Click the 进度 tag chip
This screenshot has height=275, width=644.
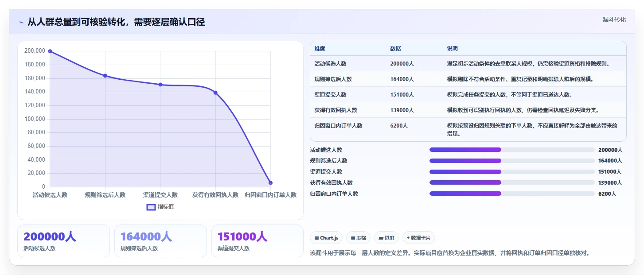(386, 238)
